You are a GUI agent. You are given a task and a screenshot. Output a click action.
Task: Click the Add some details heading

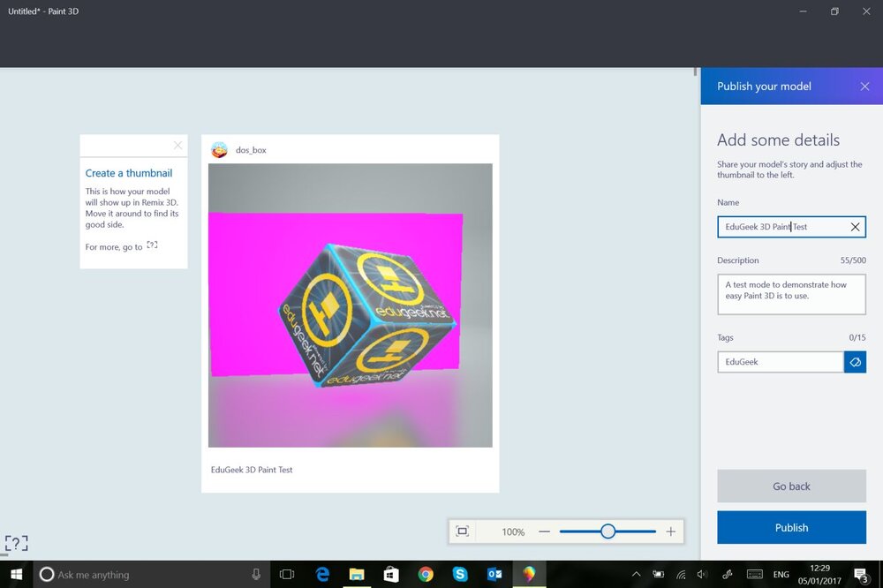pyautogui.click(x=778, y=139)
